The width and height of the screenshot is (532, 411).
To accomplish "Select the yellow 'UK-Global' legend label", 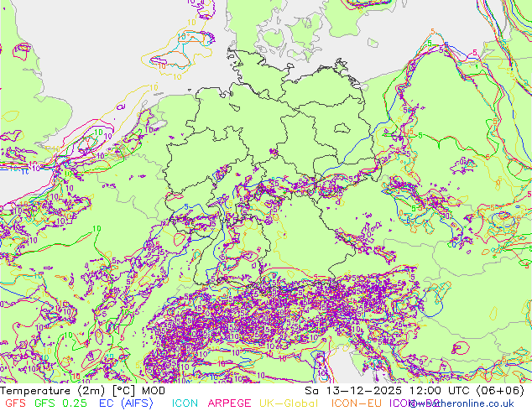I will pos(289,403).
